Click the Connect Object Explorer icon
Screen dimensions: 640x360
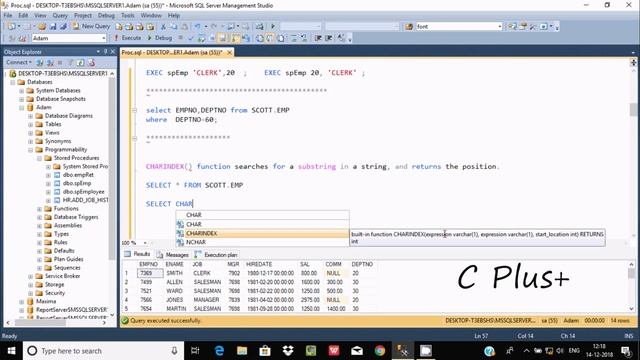point(40,62)
